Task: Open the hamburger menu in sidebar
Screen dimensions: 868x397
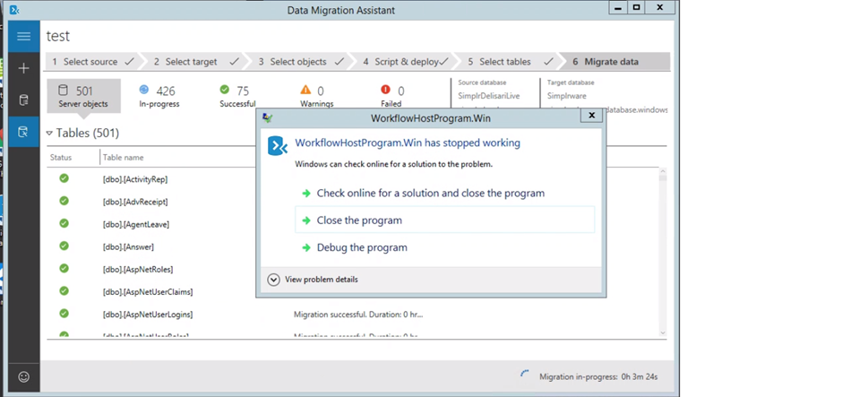Action: coord(24,37)
